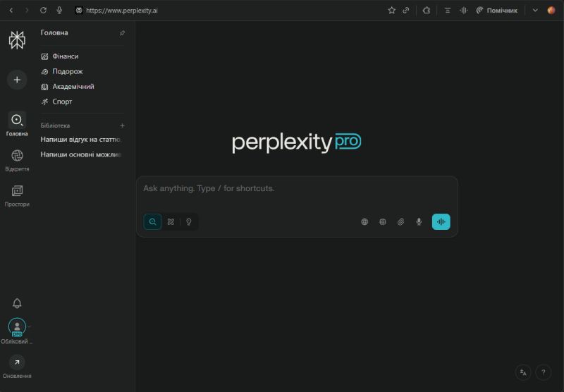
Task: Open the browser profile avatar
Action: [x=551, y=11]
